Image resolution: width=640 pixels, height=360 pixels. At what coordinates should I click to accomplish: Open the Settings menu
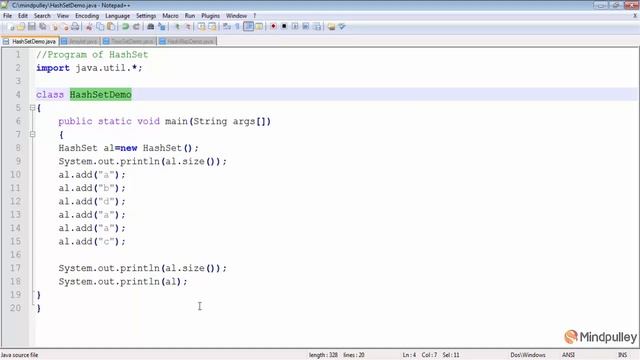pyautogui.click(x=146, y=16)
